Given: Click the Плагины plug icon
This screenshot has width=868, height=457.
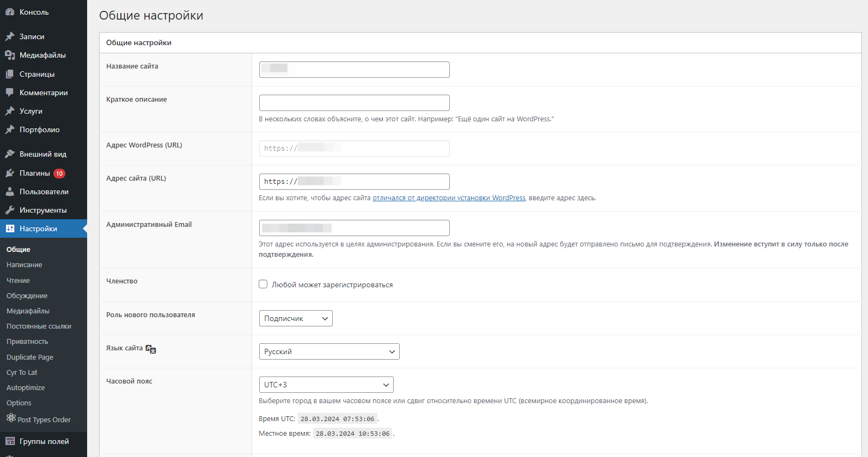Looking at the screenshot, I should click(x=10, y=173).
